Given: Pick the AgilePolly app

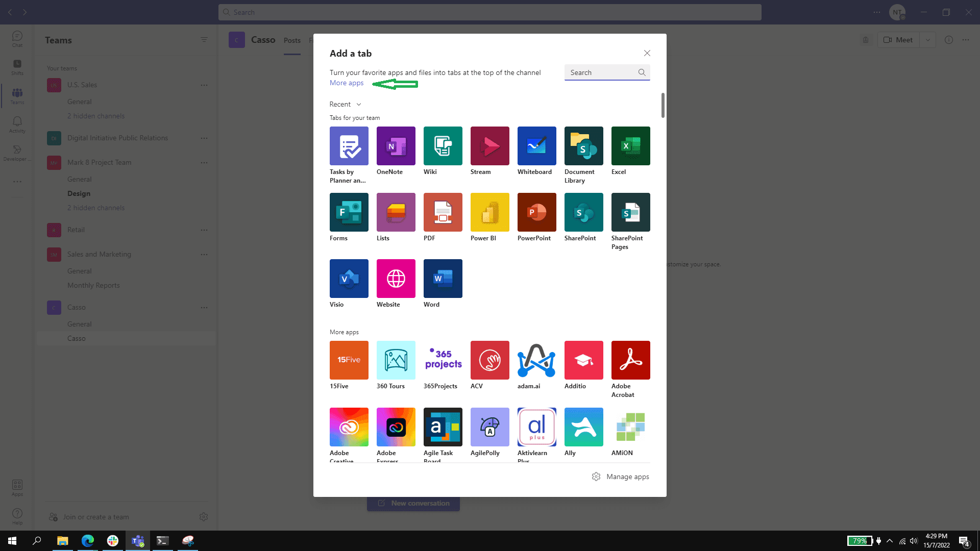Looking at the screenshot, I should click(490, 427).
